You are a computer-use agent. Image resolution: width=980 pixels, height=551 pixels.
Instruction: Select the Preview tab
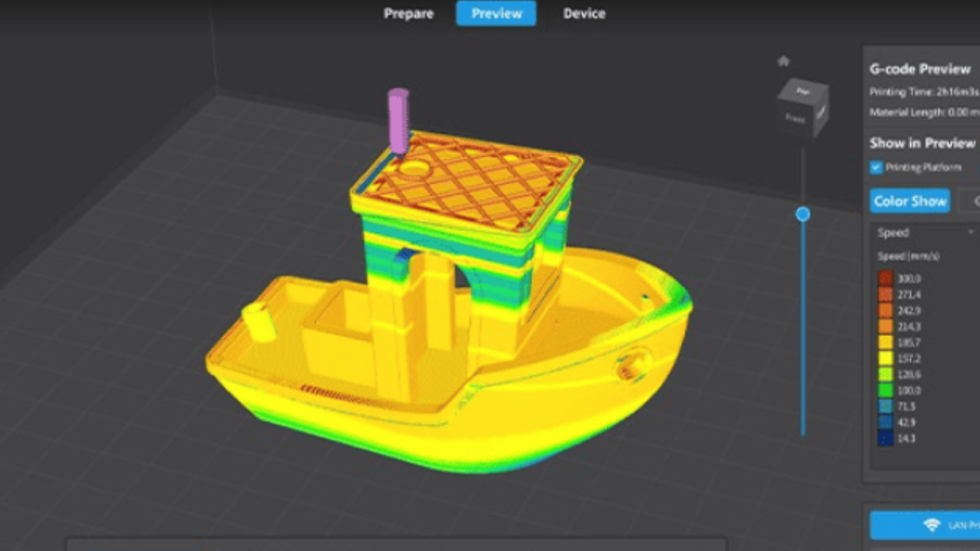(495, 13)
